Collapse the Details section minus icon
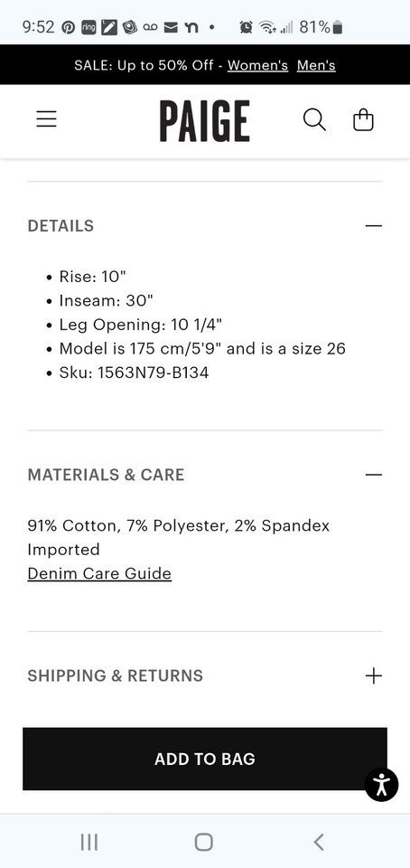Image resolution: width=410 pixels, height=868 pixels. coord(374,226)
